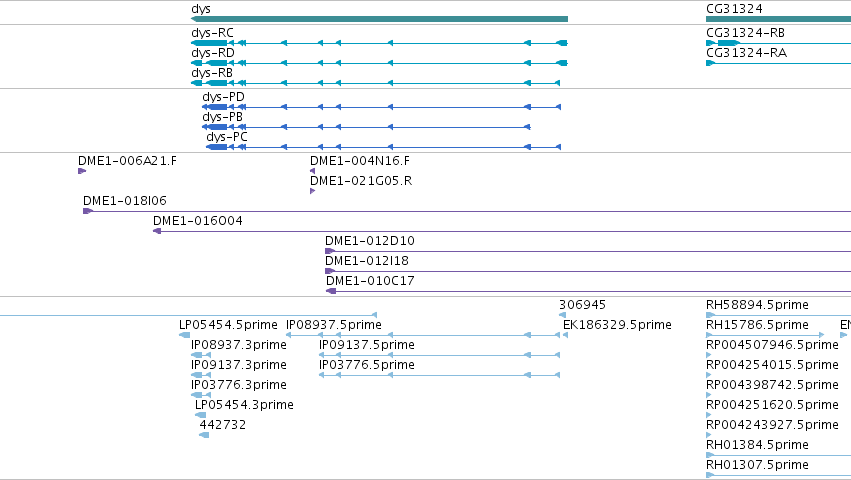Select the dys-PD protein feature
The image size is (851, 480).
[x=381, y=107]
